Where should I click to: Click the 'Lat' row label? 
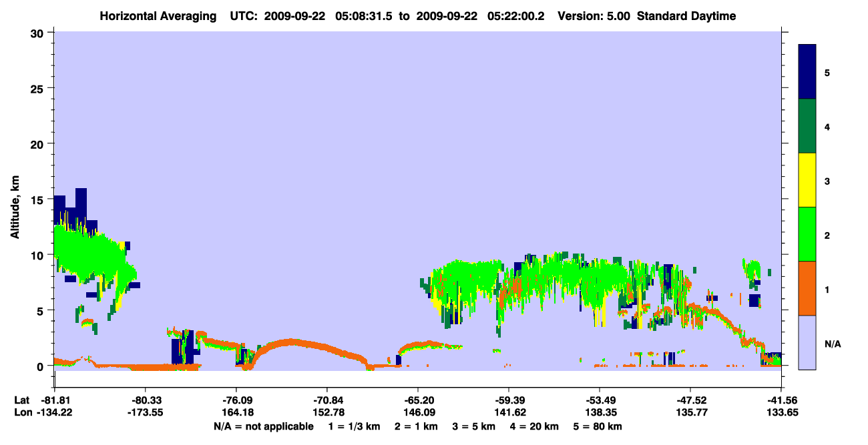coord(21,400)
